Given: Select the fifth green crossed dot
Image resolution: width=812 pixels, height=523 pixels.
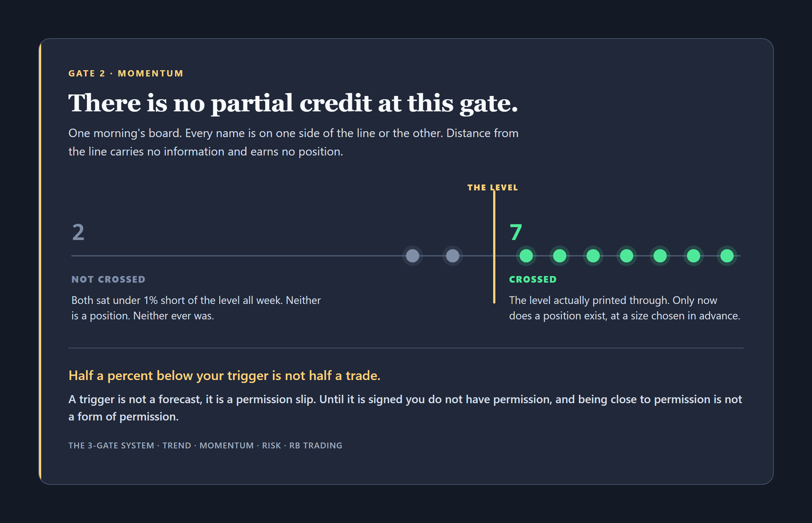Looking at the screenshot, I should 660,256.
